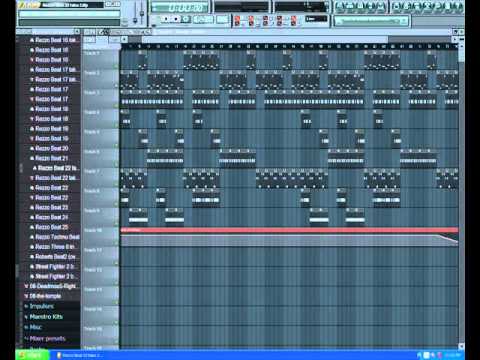Click the Stop button in transport panel
The width and height of the screenshot is (480, 360).
[x=176, y=19]
